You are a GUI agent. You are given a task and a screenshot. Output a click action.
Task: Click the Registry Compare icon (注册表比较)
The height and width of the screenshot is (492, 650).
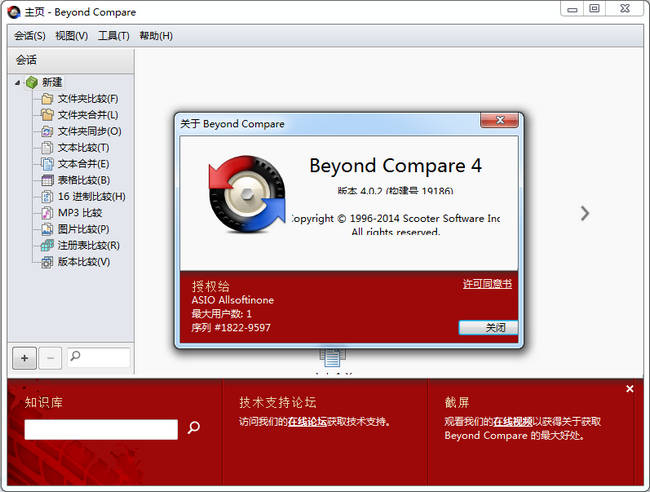[x=47, y=245]
